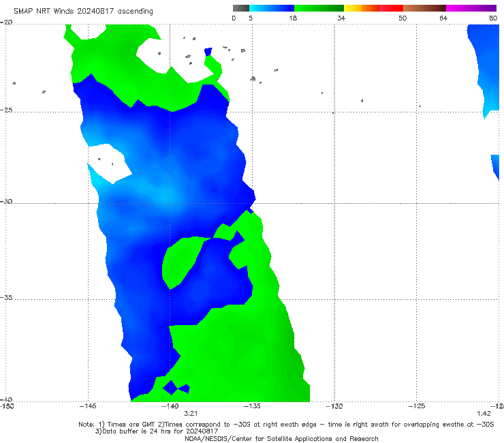Click the longitude axis label "-145"

coord(88,406)
